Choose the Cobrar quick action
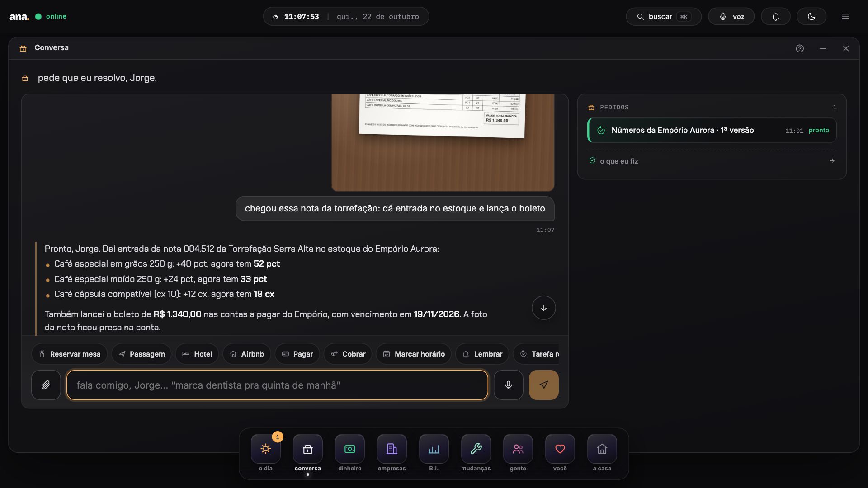This screenshot has height=488, width=868. [x=348, y=354]
